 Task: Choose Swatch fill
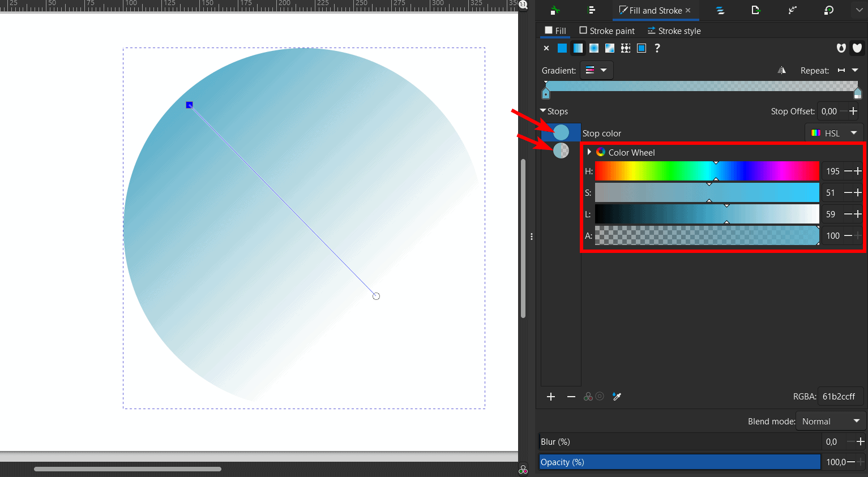pyautogui.click(x=642, y=48)
